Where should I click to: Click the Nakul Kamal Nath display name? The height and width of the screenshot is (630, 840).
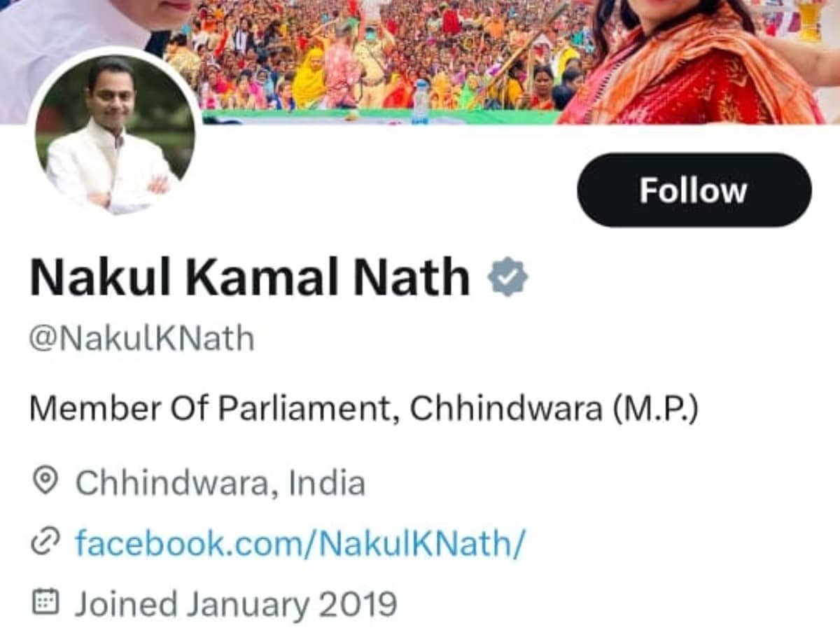(x=250, y=277)
